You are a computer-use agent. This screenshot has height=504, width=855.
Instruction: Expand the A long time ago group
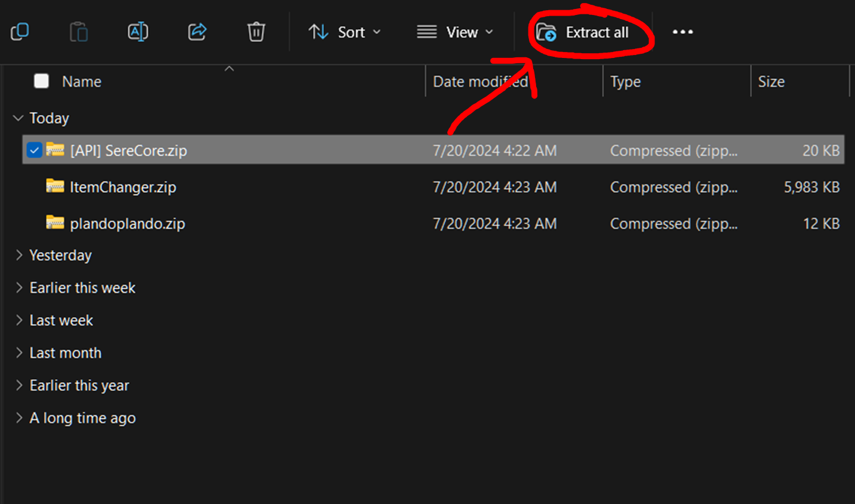(x=19, y=418)
